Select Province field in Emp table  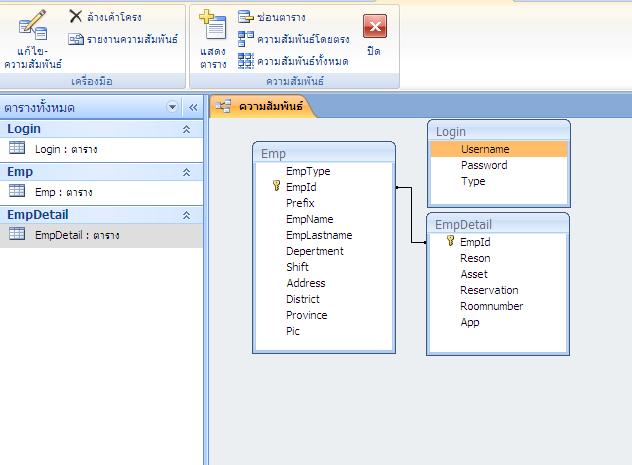point(307,315)
